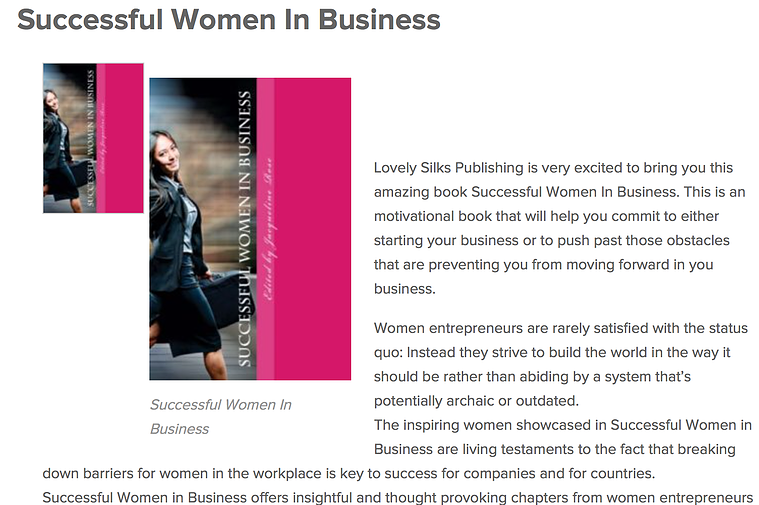Image resolution: width=759 pixels, height=505 pixels.
Task: Click the line "down barriers for women in the workplace"
Action: [349, 473]
